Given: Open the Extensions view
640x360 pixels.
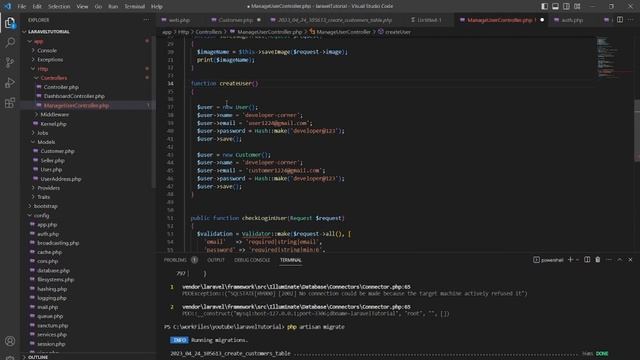Looking at the screenshot, I should point(10,102).
